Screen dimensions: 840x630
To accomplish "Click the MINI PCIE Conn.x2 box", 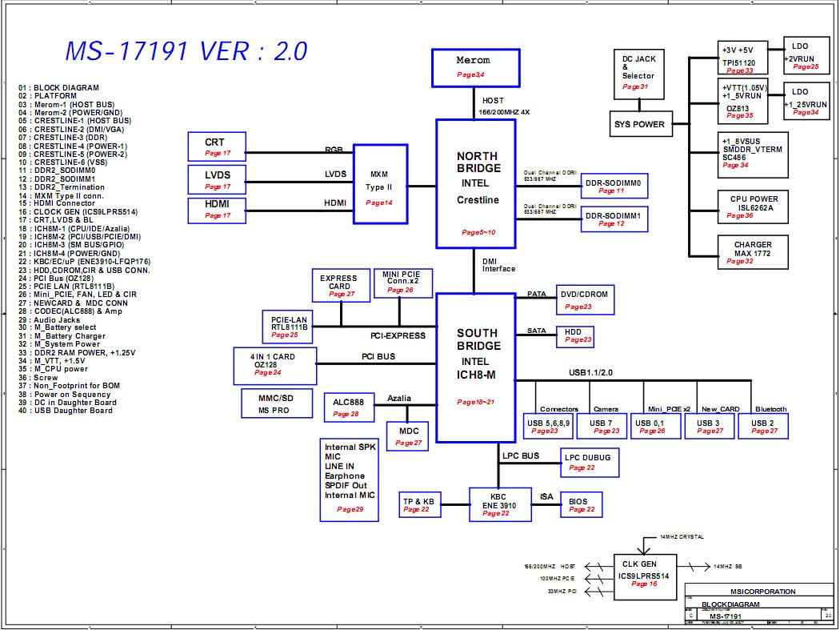I will 403,283.
